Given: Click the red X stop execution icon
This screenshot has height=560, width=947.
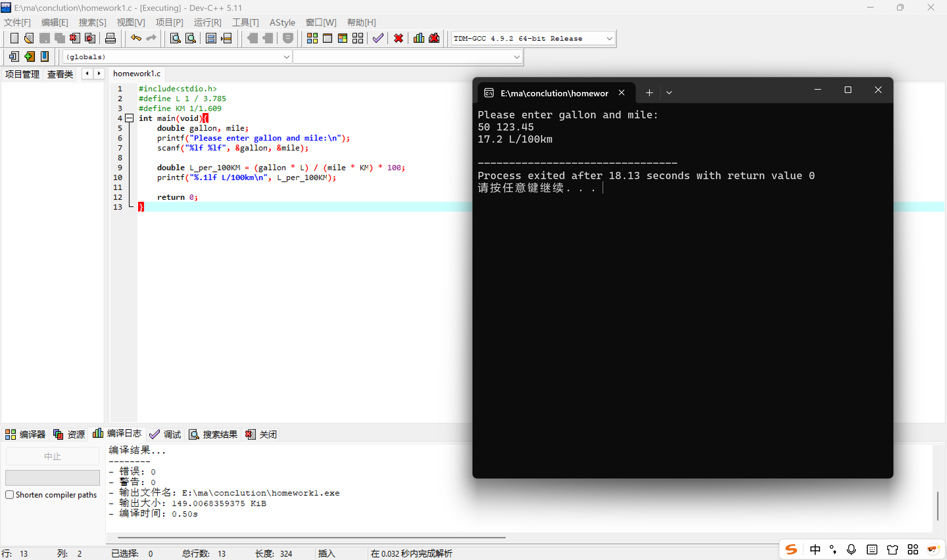Looking at the screenshot, I should coord(398,38).
